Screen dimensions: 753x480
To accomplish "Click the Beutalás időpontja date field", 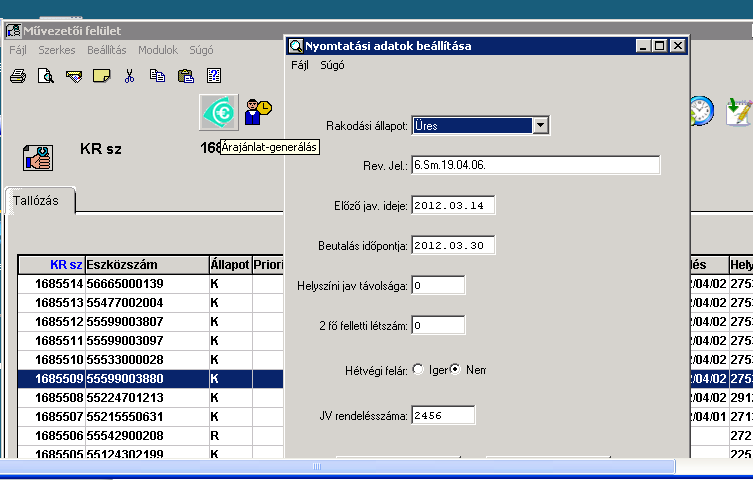I will tap(453, 245).
